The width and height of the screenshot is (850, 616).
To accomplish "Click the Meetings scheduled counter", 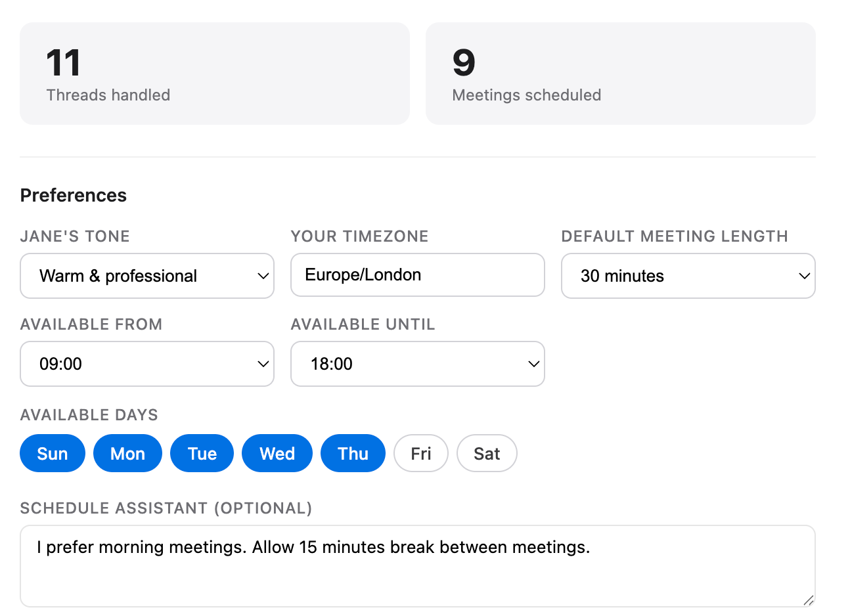I will 620,73.
